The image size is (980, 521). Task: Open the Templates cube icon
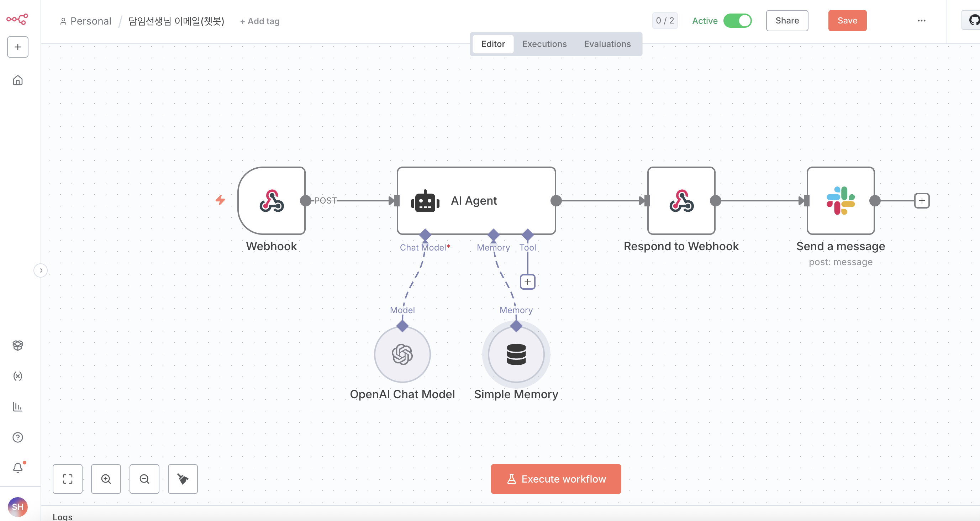click(x=17, y=345)
